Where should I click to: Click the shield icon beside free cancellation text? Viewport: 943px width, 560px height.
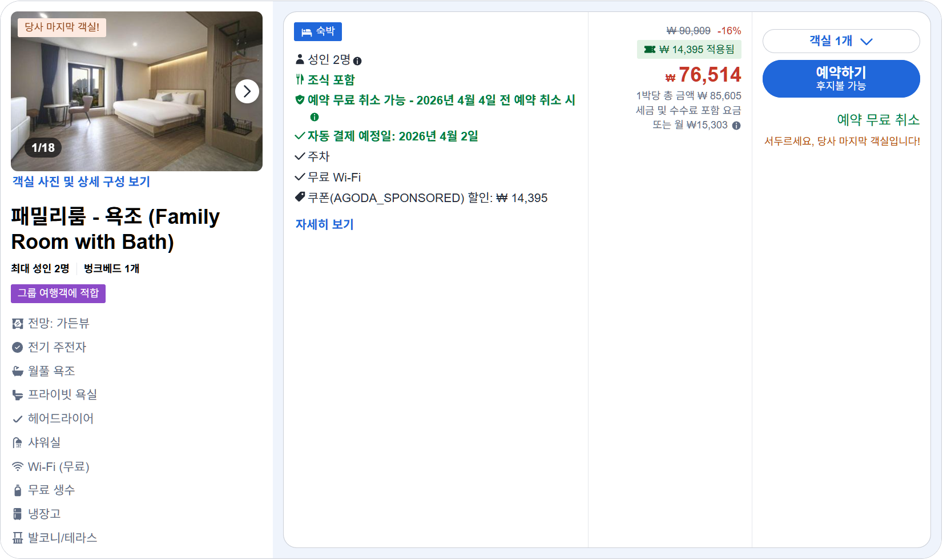click(x=299, y=100)
